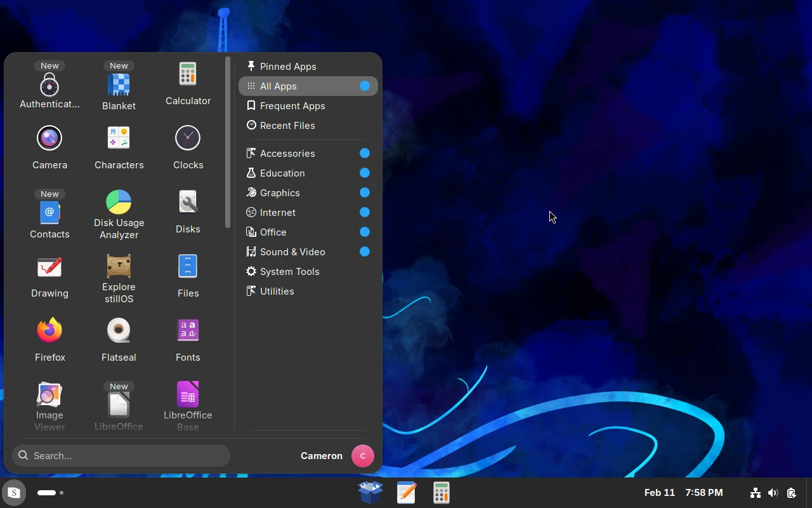Show the System Tools category
This screenshot has width=812, height=508.
pos(289,271)
